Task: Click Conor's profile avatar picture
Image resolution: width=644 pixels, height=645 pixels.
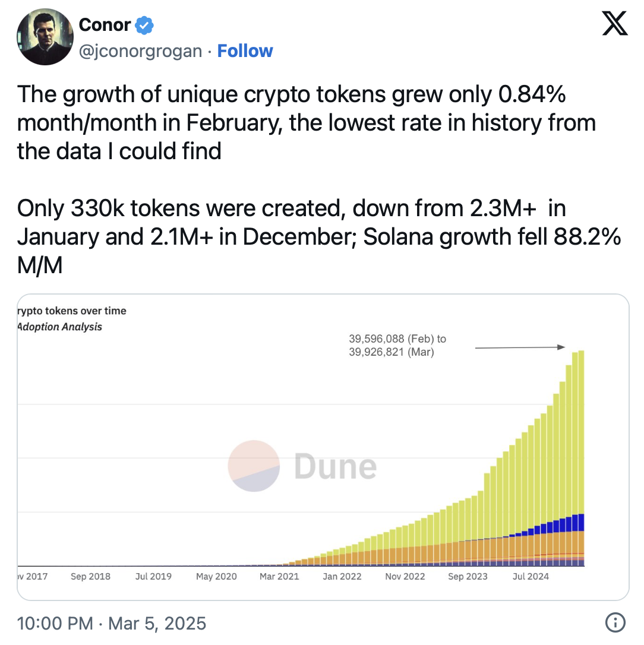Action: pyautogui.click(x=45, y=37)
